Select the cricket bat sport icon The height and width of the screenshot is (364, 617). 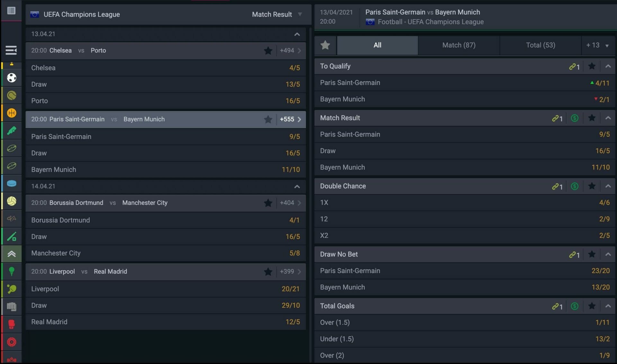(x=12, y=130)
